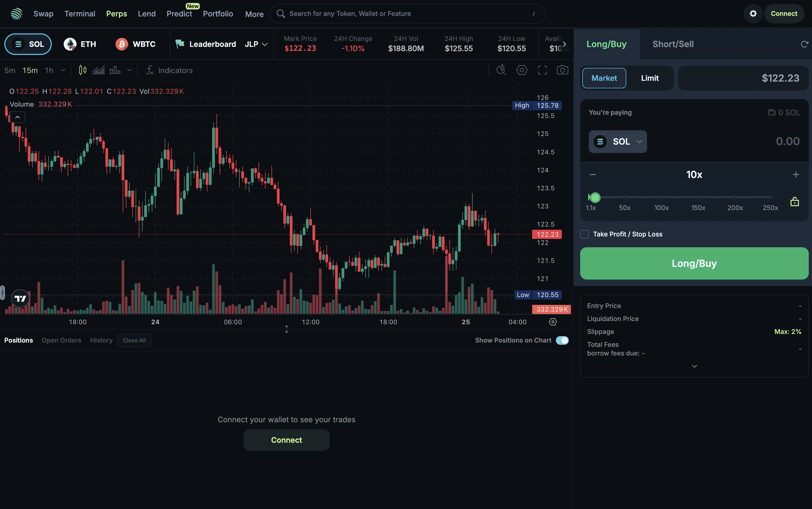
Task: Click refresh icon beside Short/Sell tab
Action: [x=804, y=44]
